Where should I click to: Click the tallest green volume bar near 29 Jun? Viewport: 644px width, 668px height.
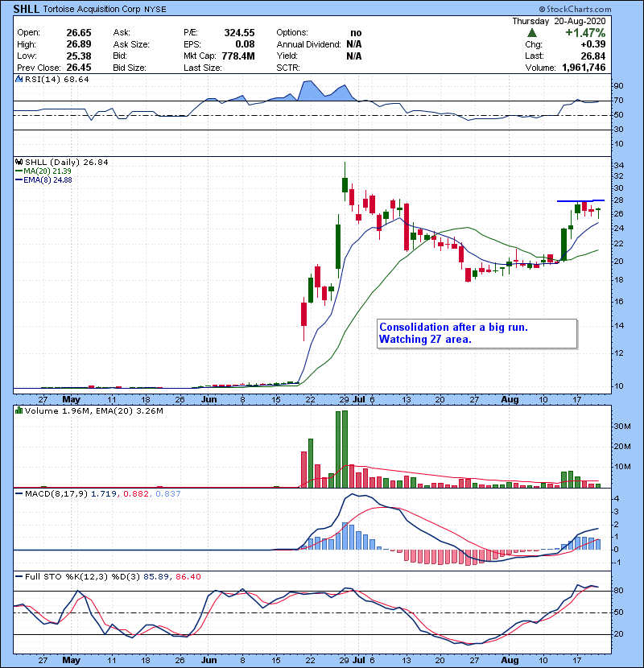coord(345,449)
